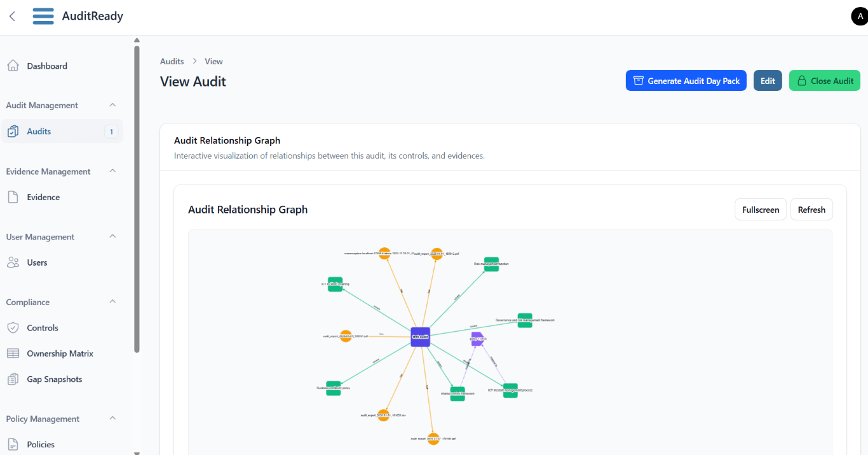The width and height of the screenshot is (868, 455).
Task: Click Audits breadcrumb link
Action: click(x=172, y=62)
